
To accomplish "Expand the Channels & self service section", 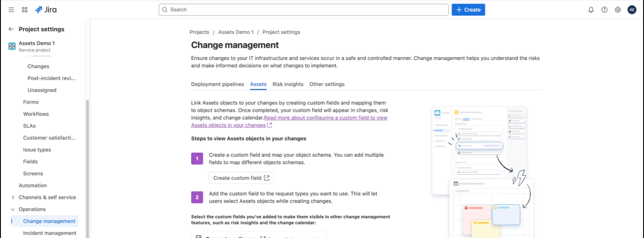I will (13, 197).
